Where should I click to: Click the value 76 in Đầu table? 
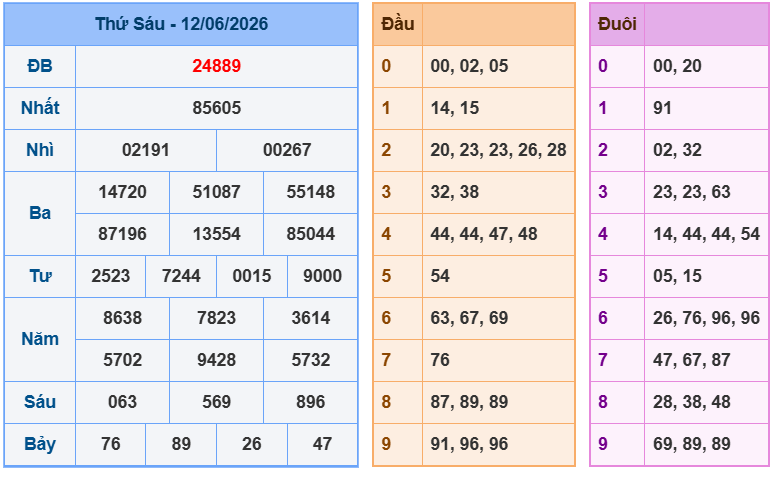point(440,360)
